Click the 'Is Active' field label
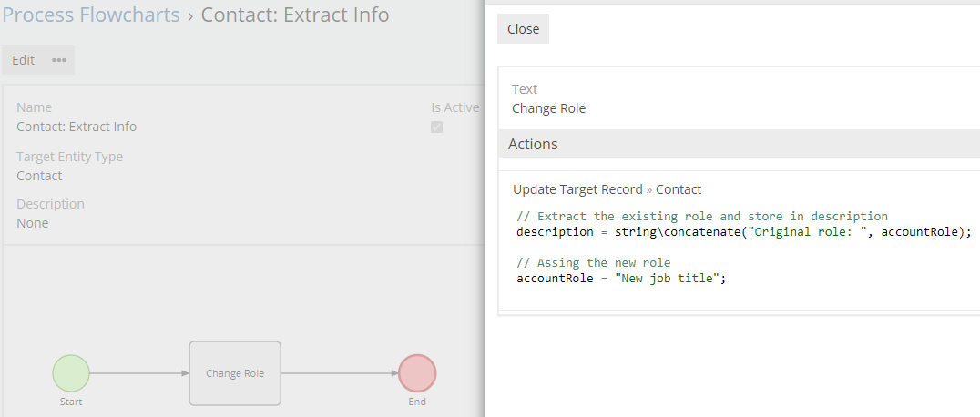This screenshot has width=980, height=417. point(455,107)
